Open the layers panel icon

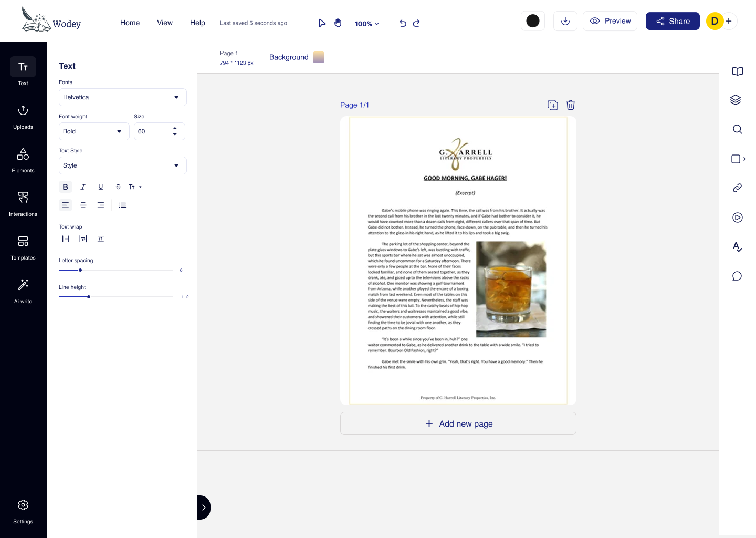[x=736, y=100]
